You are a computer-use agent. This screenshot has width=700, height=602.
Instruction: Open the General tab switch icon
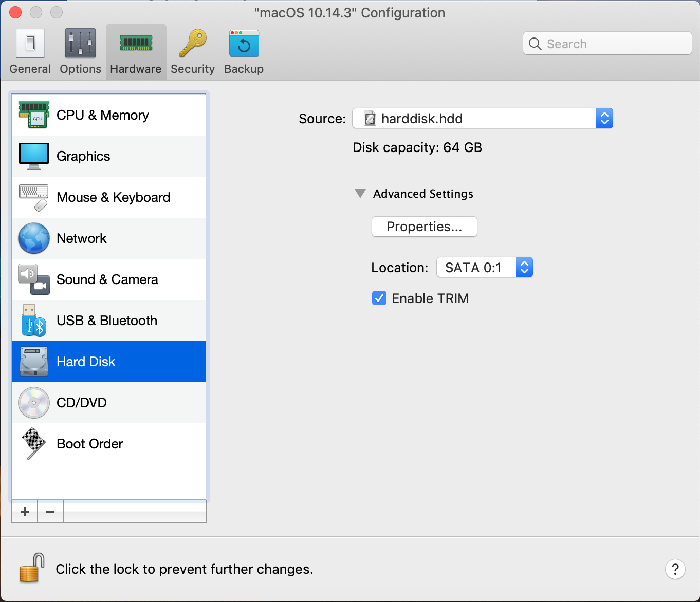(x=30, y=43)
